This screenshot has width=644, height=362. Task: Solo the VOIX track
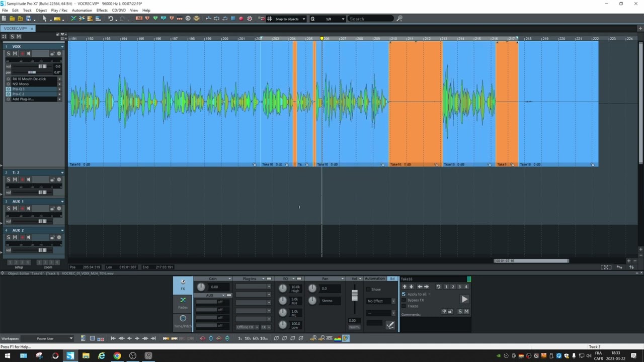tap(9, 53)
